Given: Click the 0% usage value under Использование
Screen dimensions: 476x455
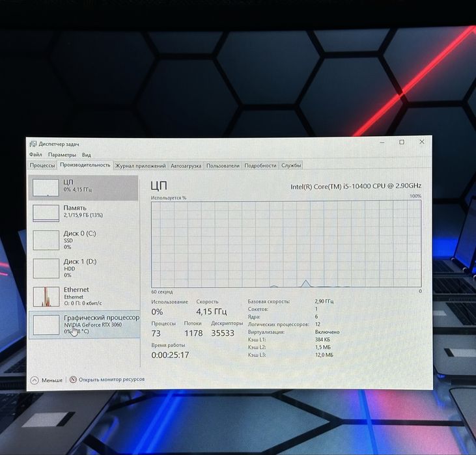Looking at the screenshot, I should coord(157,312).
